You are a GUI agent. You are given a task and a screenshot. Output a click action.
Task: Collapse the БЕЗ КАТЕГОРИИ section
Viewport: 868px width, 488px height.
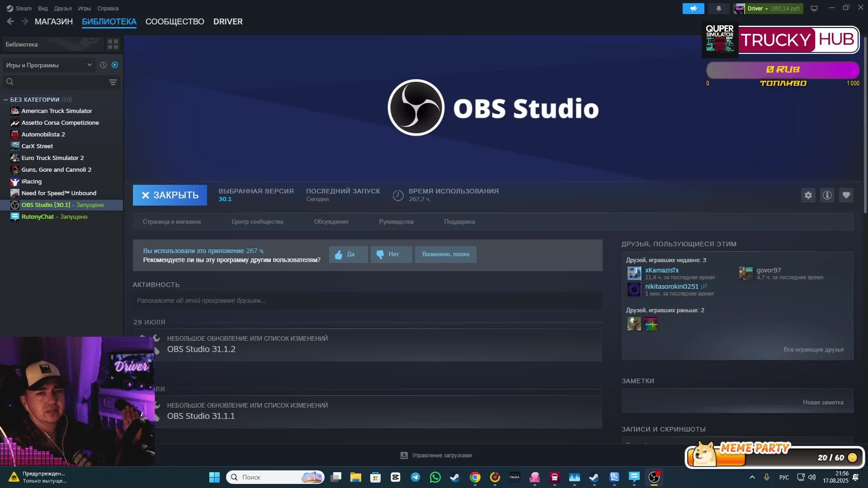tap(6, 99)
